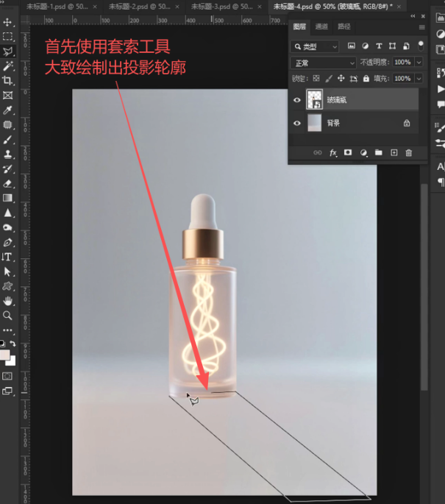Select the Polygonal Lasso tool

click(x=7, y=52)
